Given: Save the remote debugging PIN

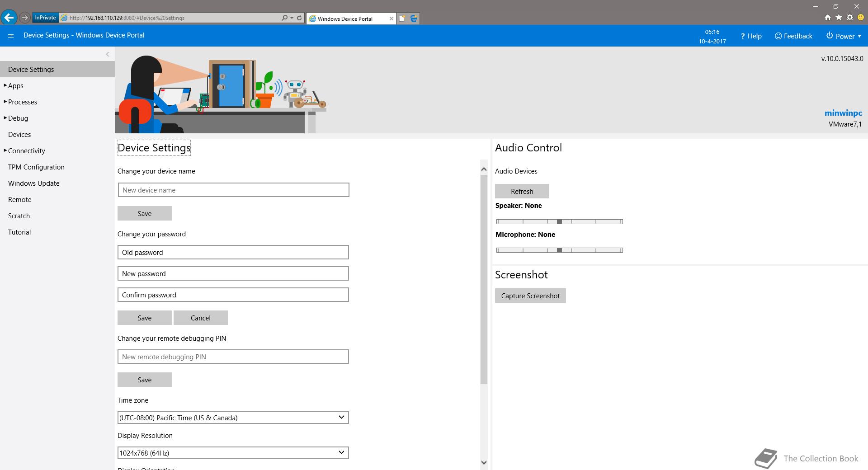Looking at the screenshot, I should pos(145,380).
